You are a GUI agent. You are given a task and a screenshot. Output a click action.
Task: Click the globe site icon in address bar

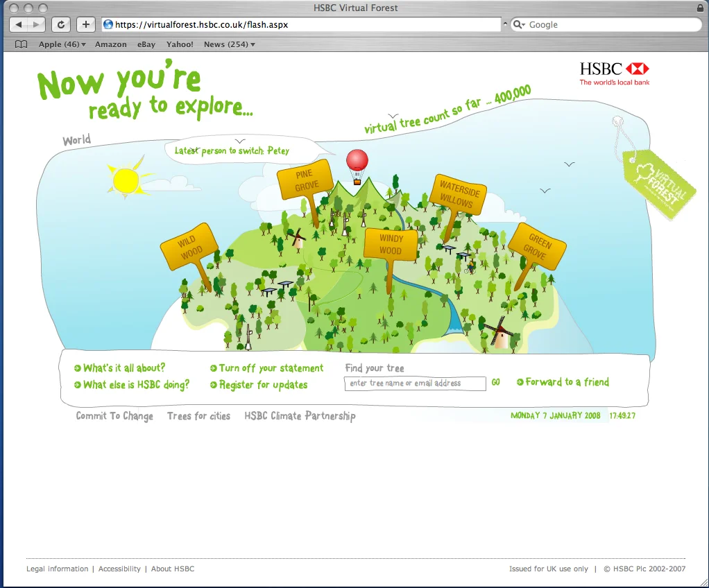tap(108, 24)
